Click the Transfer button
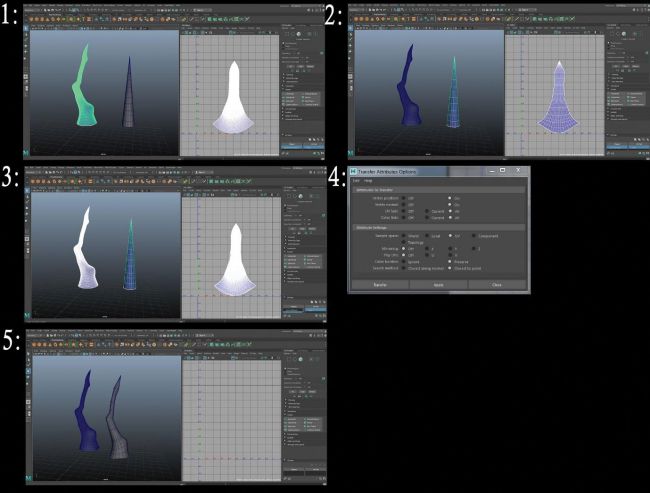The height and width of the screenshot is (493, 650). point(380,285)
